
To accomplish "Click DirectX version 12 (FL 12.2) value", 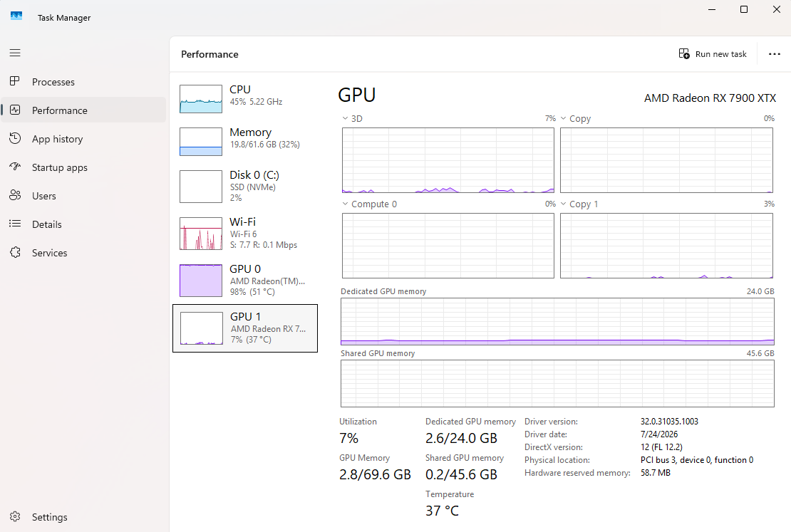I will [x=661, y=447].
